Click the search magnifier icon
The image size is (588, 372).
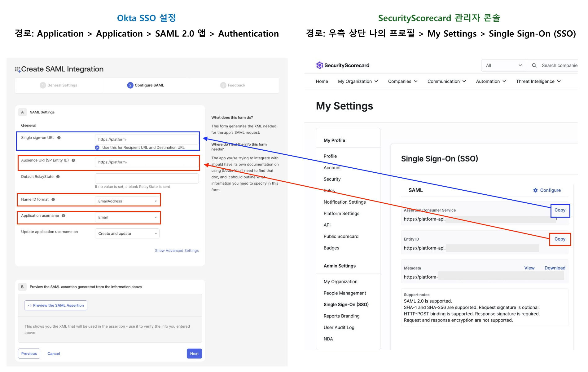534,65
